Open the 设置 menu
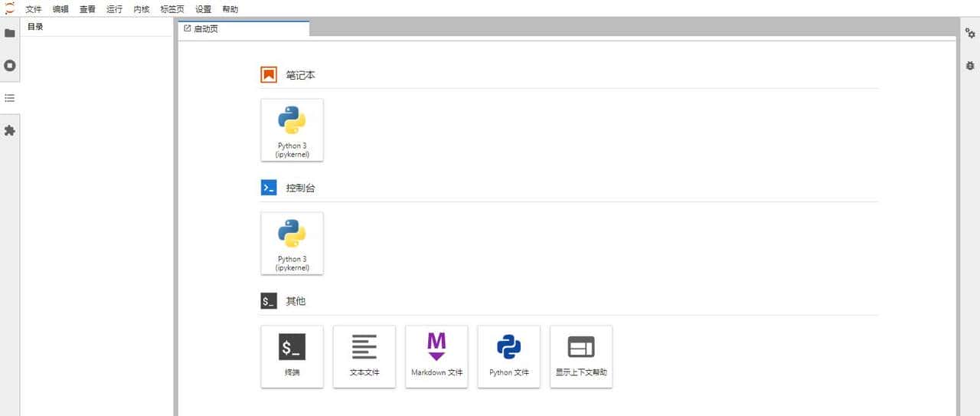Image resolution: width=980 pixels, height=416 pixels. click(203, 9)
